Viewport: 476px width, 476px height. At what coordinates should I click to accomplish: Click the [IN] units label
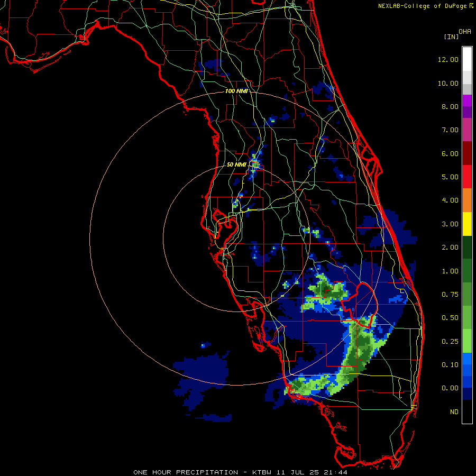[451, 36]
